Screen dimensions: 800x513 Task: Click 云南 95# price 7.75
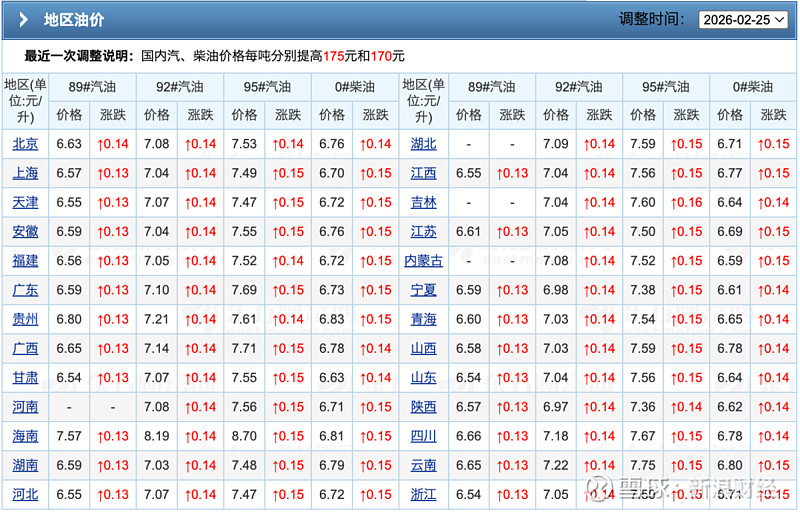(643, 465)
